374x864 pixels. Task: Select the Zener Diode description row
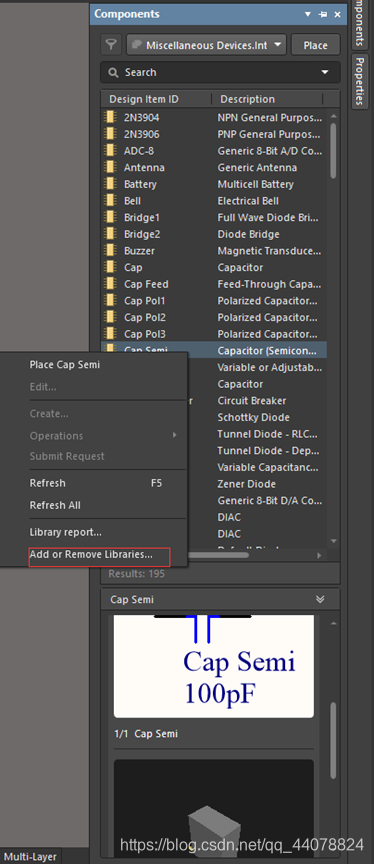[247, 484]
